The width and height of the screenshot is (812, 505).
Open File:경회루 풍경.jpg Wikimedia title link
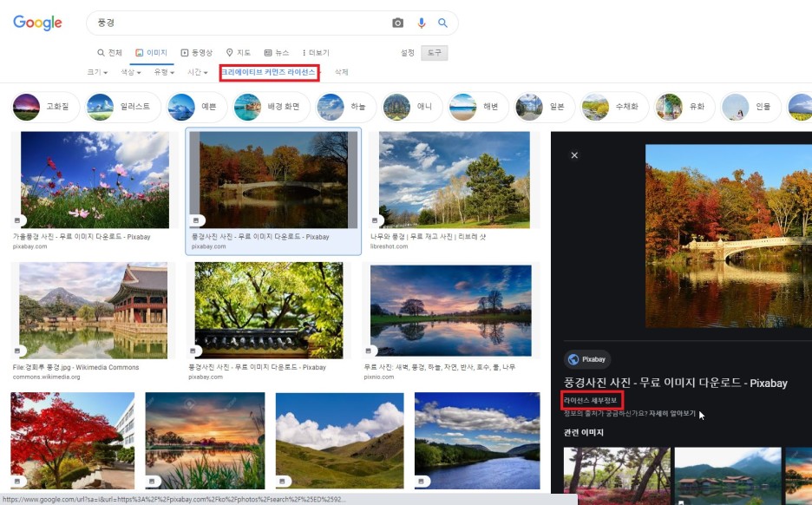pos(75,367)
